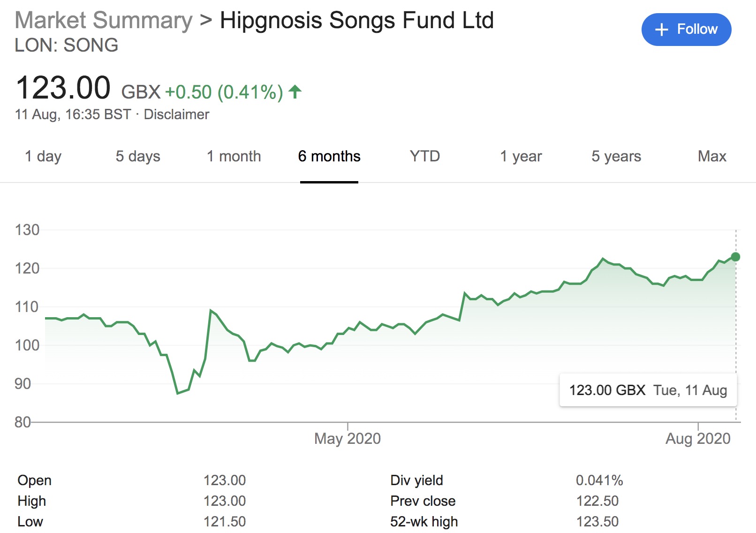Show the Max chart range
Viewport: 756px width, 533px height.
711,156
